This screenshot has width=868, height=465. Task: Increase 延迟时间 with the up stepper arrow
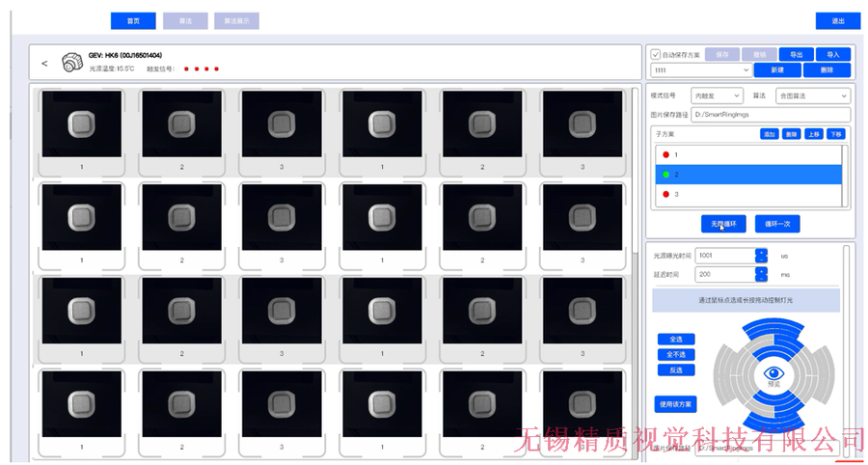[762, 270]
